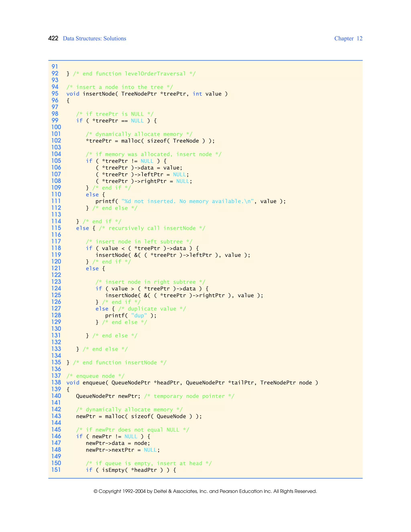Click the line 'if ( isEmpty( *headPtr ) ) {'
Image resolution: width=411 pixels, height=532 pixels.
pos(131,470)
